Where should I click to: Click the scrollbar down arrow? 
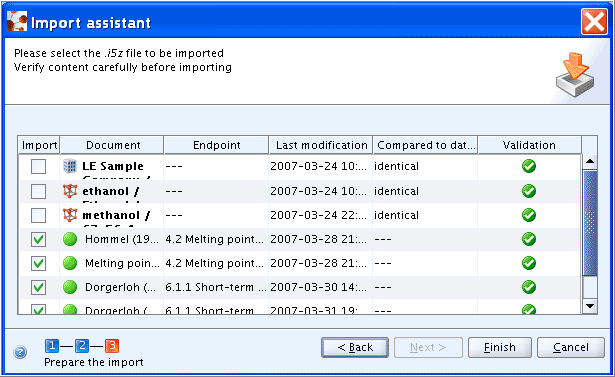(590, 306)
